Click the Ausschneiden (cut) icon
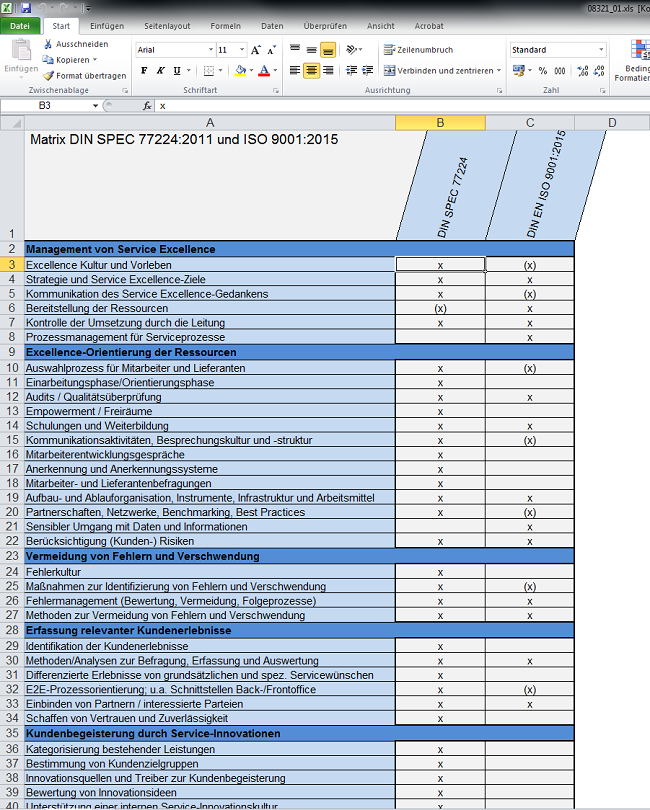650x810 pixels. tap(48, 45)
